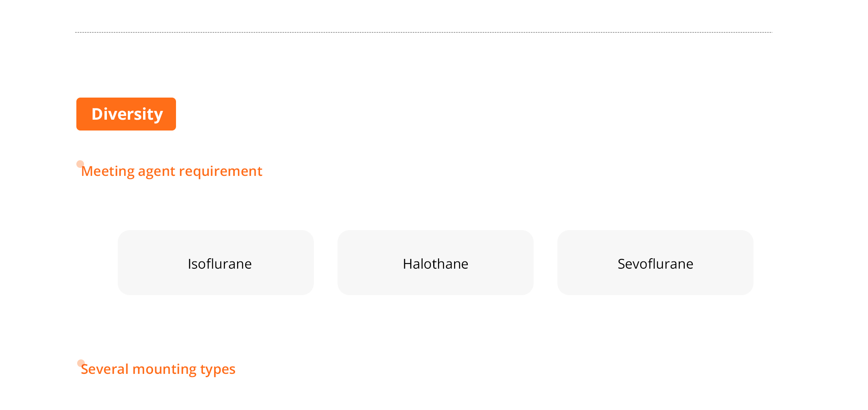Click the word "requirement" in the orange heading
Image resolution: width=868 pixels, height=410 pixels.
[221, 171]
